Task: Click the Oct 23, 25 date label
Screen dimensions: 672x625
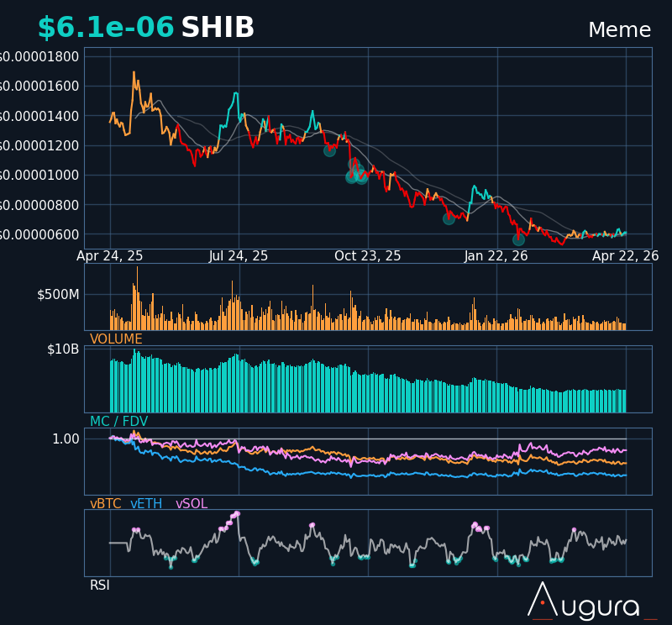Action: [368, 256]
